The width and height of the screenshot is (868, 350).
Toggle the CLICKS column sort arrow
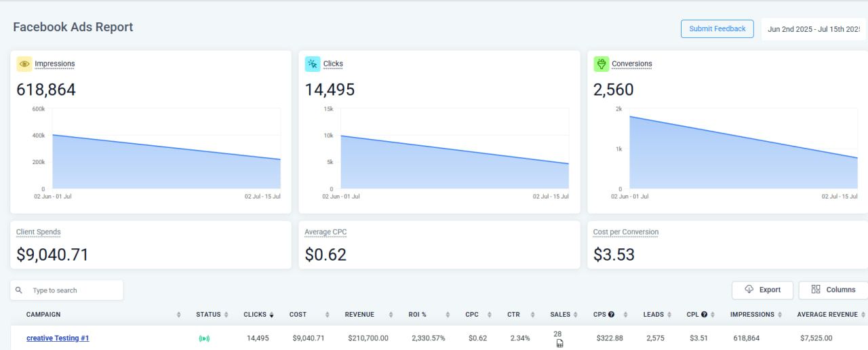coord(272,315)
